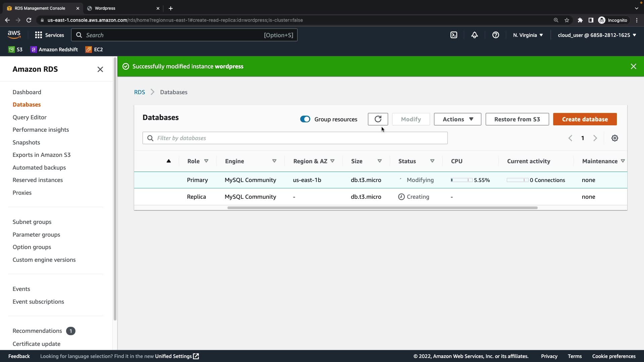Click the refresh databases icon button
This screenshot has height=362, width=644.
(x=378, y=119)
